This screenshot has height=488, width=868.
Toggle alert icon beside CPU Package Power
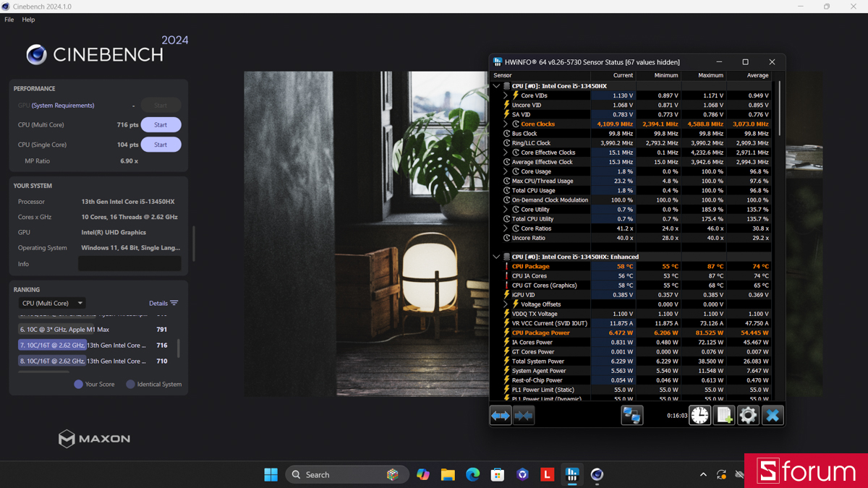pos(506,333)
